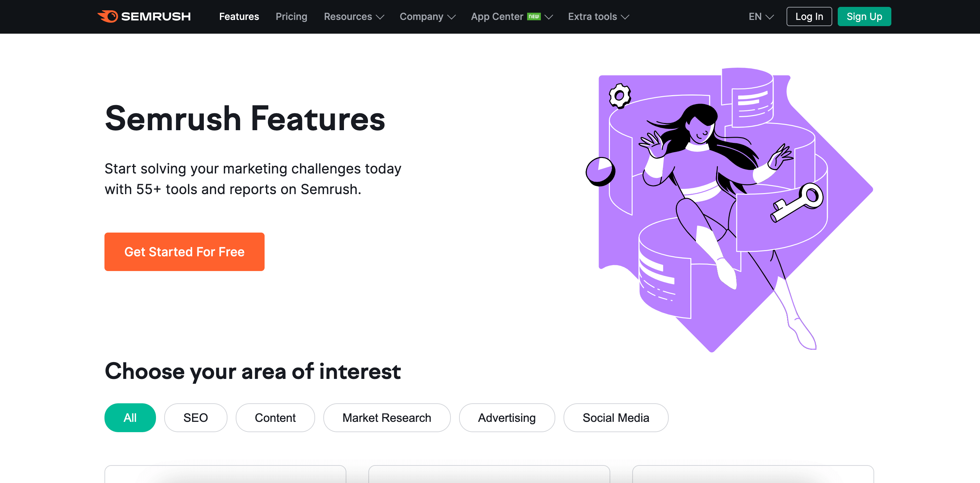Toggle the SEO interest filter
The image size is (980, 483).
(196, 417)
